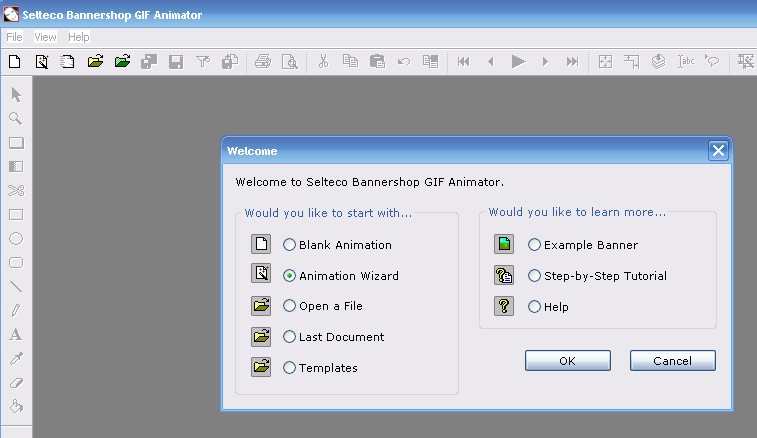
Task: Click the Print toolbar icon
Action: 263,62
